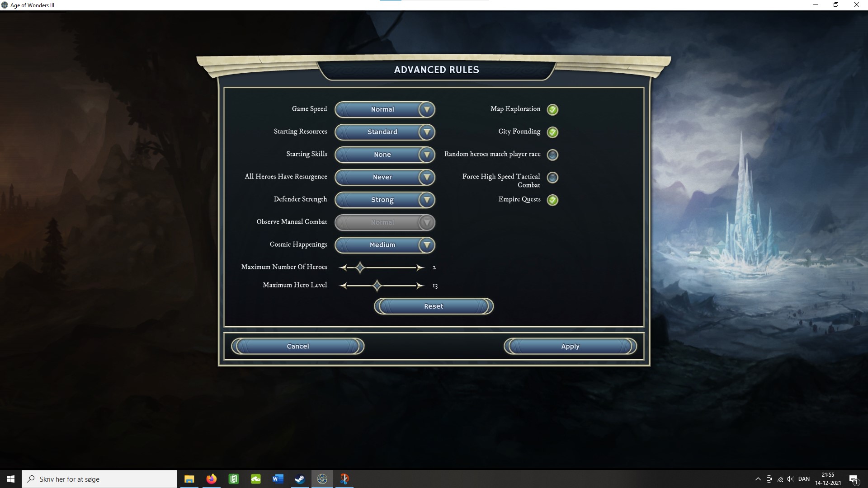Decrease Maximum Hero Level with left arrow
This screenshot has width=868, height=488.
point(343,286)
